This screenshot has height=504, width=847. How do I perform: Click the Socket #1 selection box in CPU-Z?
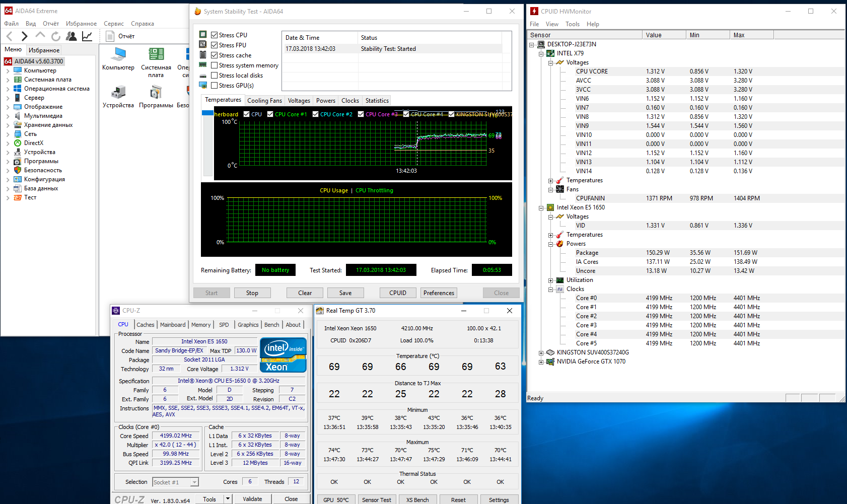(x=175, y=482)
